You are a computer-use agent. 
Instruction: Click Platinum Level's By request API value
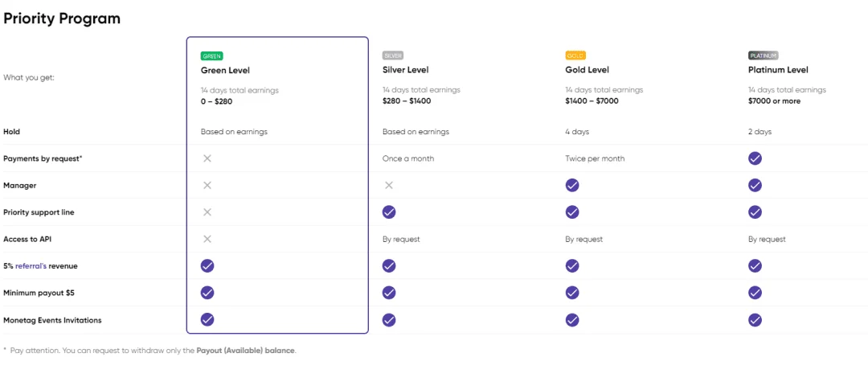point(768,240)
